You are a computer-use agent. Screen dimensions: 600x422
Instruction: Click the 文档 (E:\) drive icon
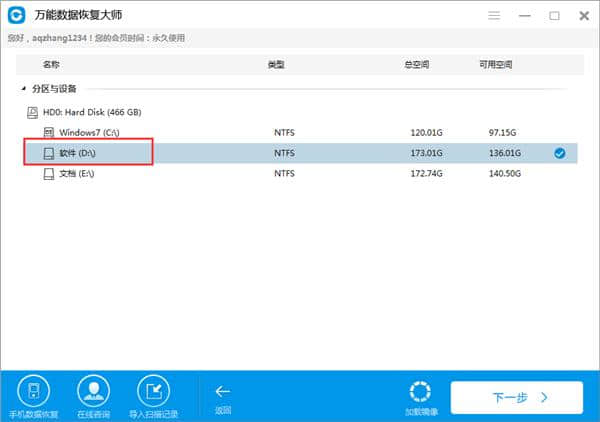pyautogui.click(x=48, y=174)
